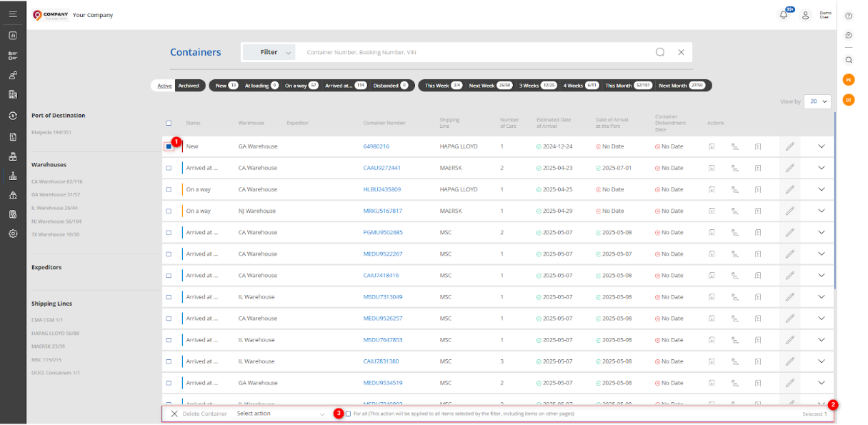Check the checkbox for MEDU9522267 row
This screenshot has height=425, width=868.
point(169,254)
